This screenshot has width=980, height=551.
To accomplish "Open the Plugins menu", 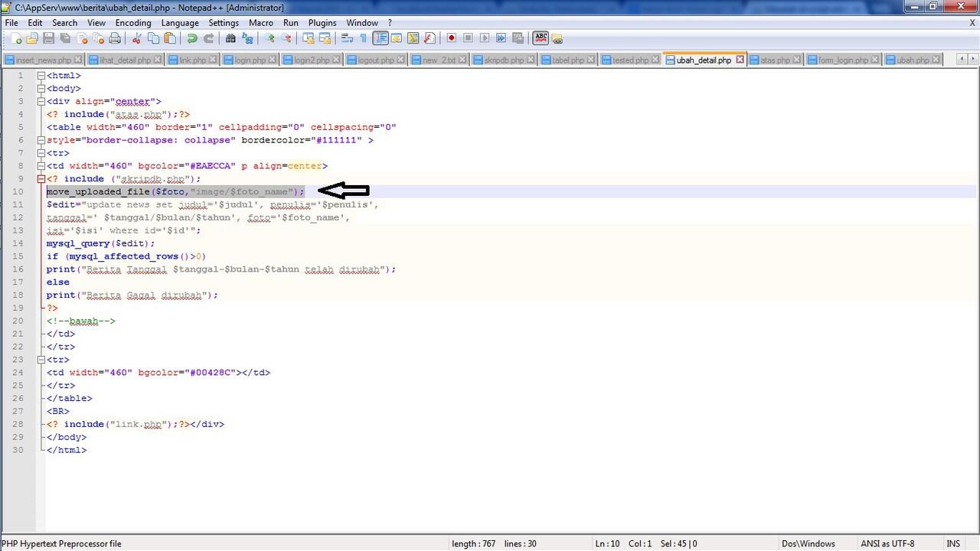I will (x=322, y=23).
